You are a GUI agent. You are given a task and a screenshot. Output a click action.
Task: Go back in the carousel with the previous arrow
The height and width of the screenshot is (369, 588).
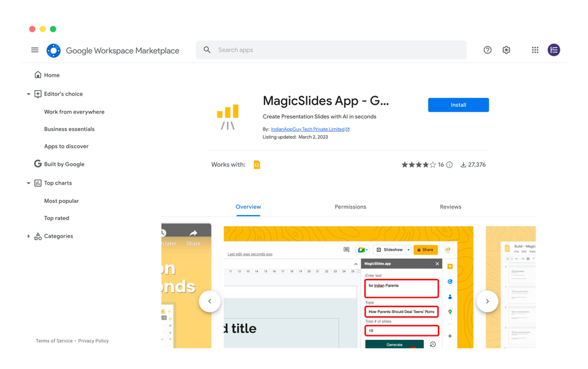[x=210, y=301]
